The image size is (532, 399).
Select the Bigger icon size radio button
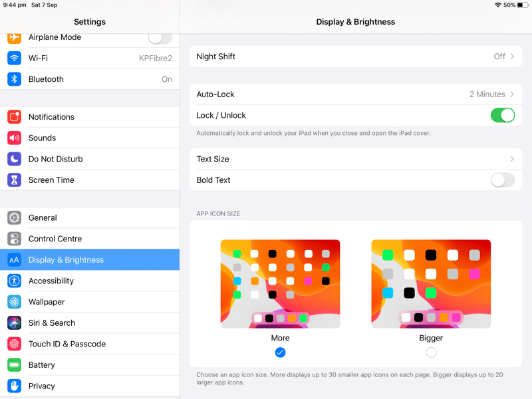pyautogui.click(x=431, y=352)
